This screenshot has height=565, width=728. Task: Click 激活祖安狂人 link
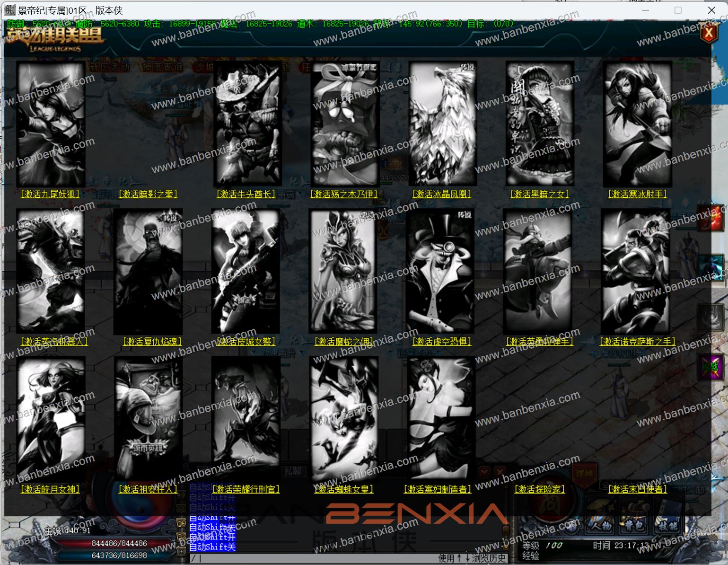tap(148, 489)
